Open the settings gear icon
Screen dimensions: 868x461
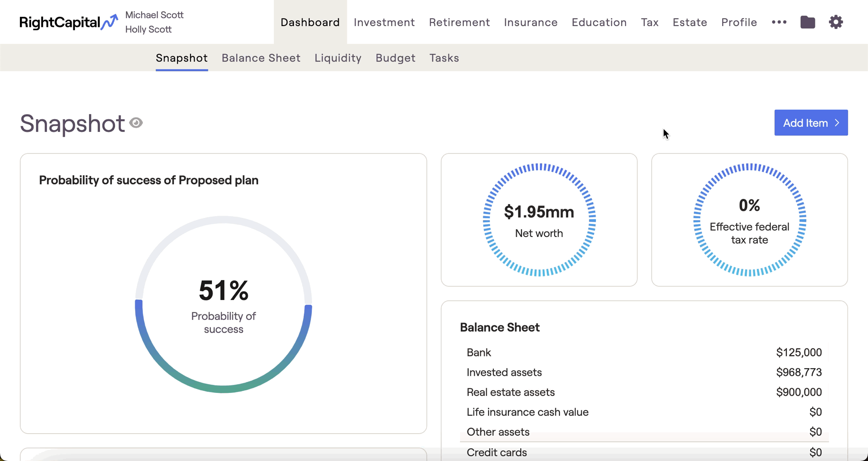(x=836, y=22)
